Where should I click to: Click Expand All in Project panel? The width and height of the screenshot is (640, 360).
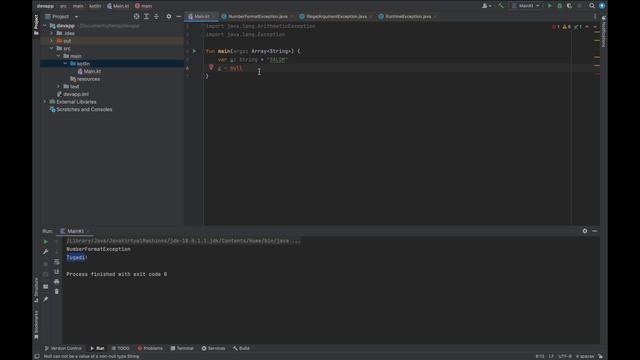[147, 16]
